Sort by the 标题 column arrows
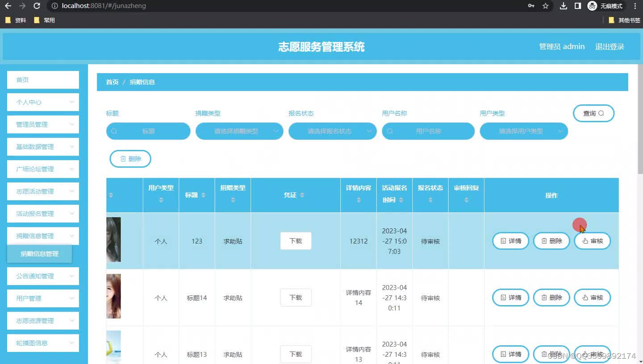Image resolution: width=643 pixels, height=364 pixels. coord(204,195)
